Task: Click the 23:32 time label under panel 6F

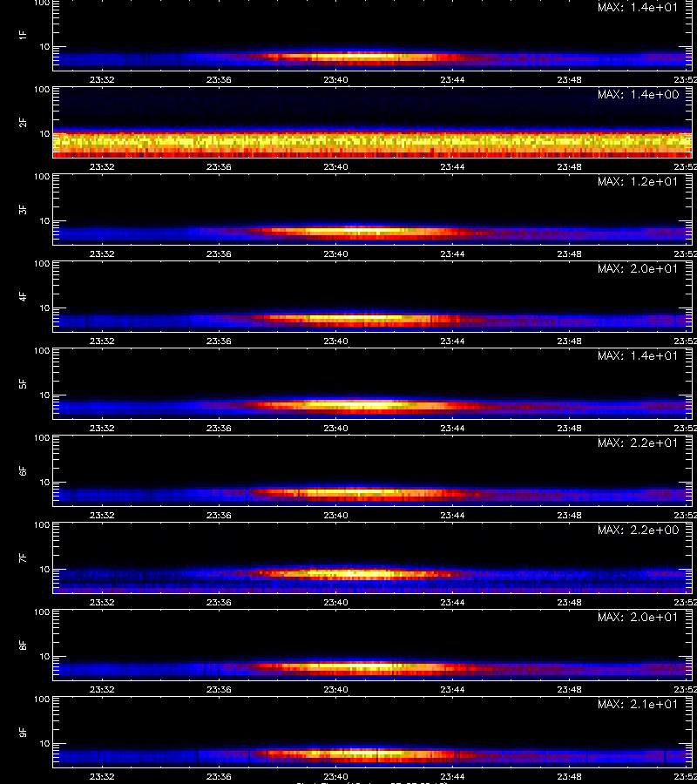Action: pos(102,515)
